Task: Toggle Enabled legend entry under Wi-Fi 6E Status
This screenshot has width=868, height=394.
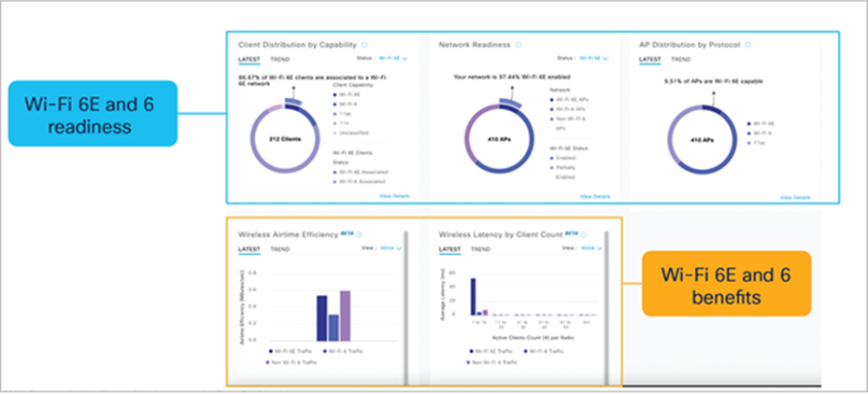Action: click(564, 158)
